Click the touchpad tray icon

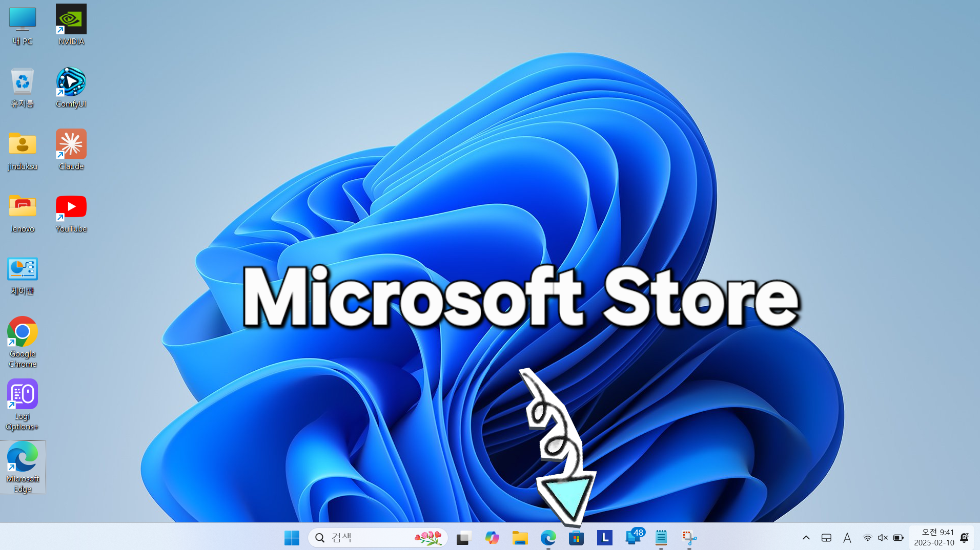826,538
